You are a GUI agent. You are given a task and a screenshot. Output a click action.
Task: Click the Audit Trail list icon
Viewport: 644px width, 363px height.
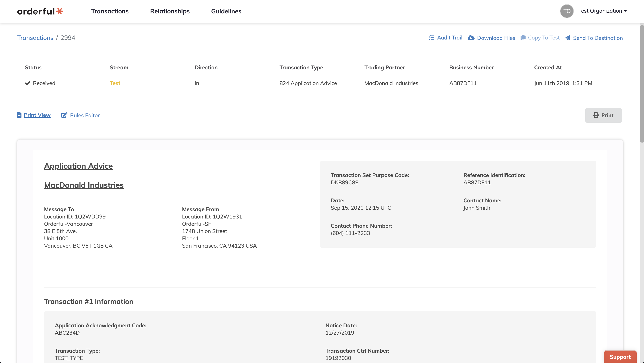pos(431,38)
